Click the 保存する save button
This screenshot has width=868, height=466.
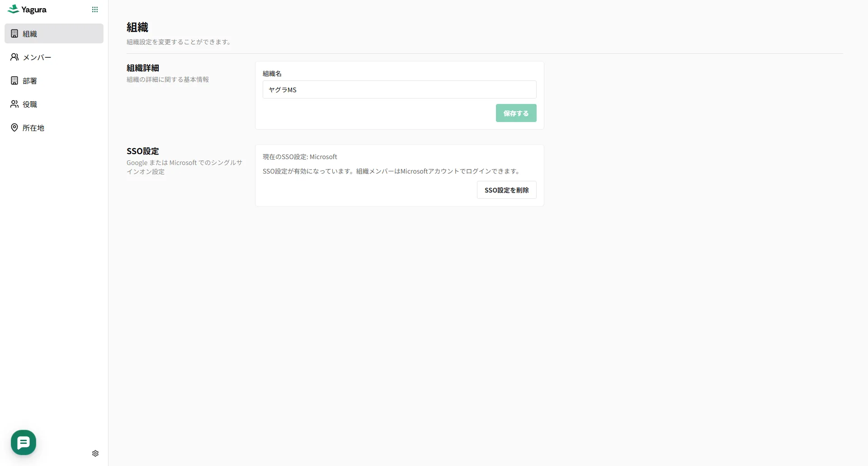pyautogui.click(x=516, y=113)
